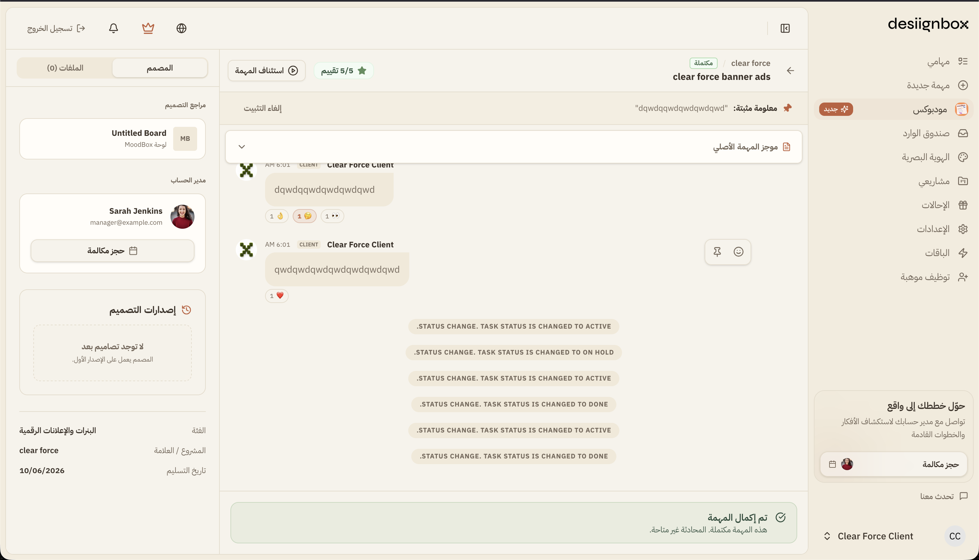The height and width of the screenshot is (560, 979).
Task: Switch to the الملفات (0) tab
Action: point(65,68)
